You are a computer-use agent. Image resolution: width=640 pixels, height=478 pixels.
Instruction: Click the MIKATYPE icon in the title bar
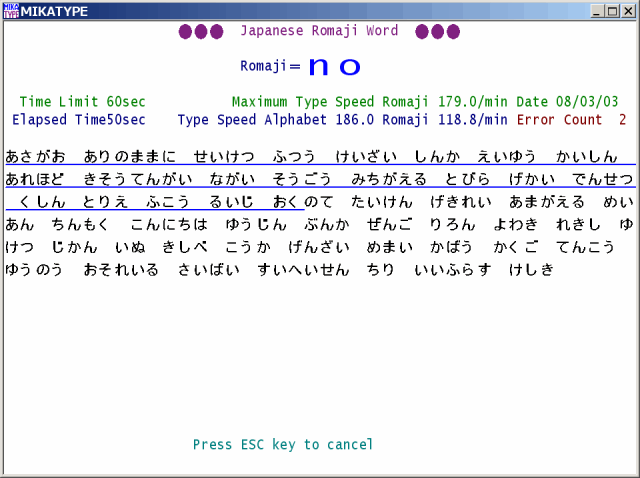[x=10, y=10]
